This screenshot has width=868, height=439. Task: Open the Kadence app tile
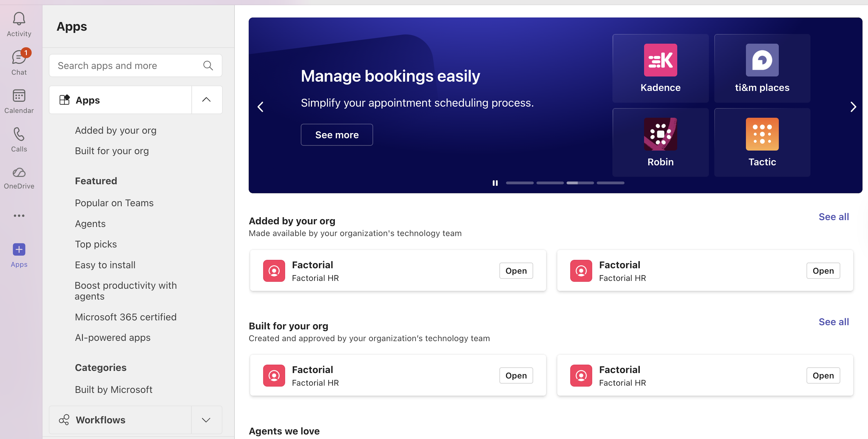(660, 68)
